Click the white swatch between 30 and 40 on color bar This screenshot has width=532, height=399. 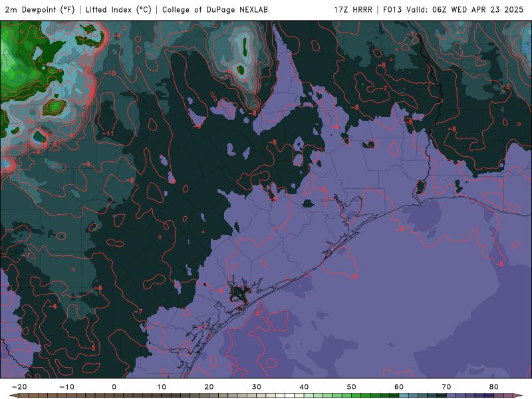click(x=290, y=396)
